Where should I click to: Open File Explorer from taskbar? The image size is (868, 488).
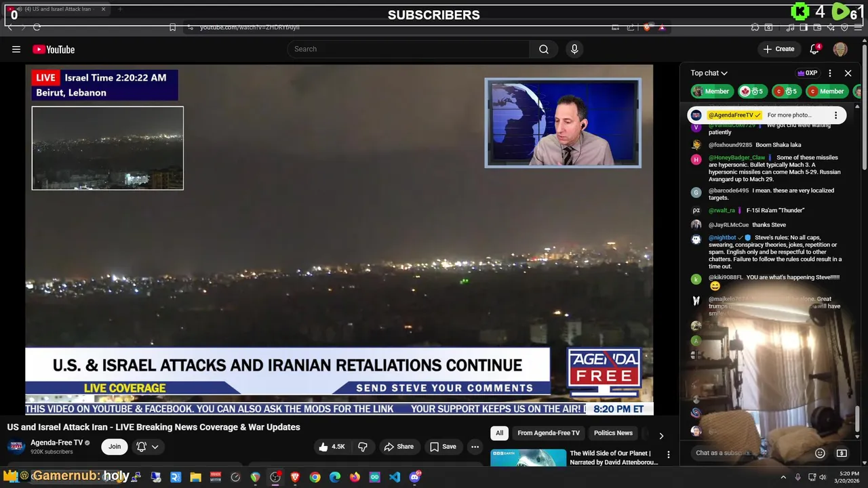coord(196,477)
